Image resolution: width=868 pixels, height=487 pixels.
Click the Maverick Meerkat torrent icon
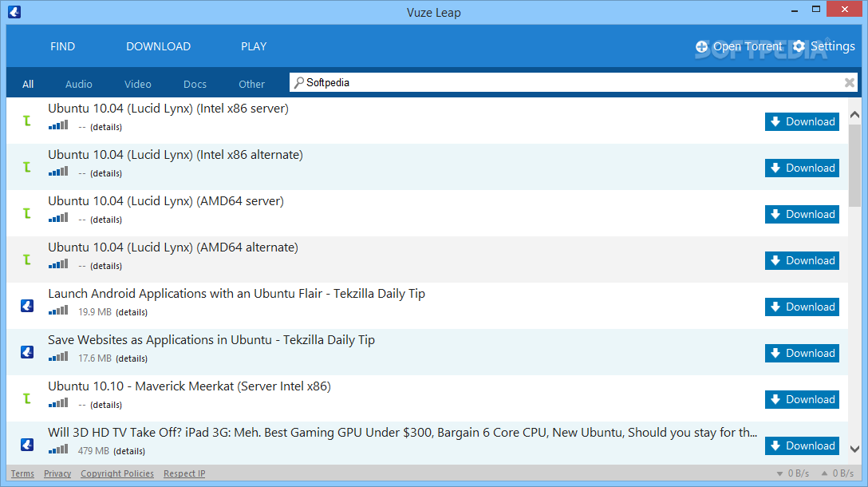point(26,398)
